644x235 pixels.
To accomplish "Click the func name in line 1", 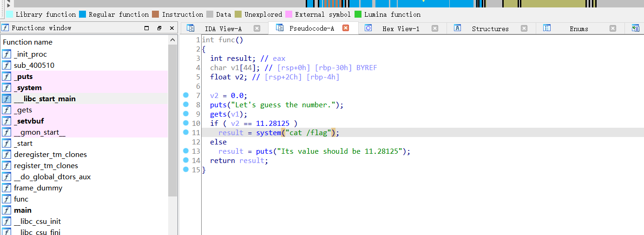I will tap(227, 40).
